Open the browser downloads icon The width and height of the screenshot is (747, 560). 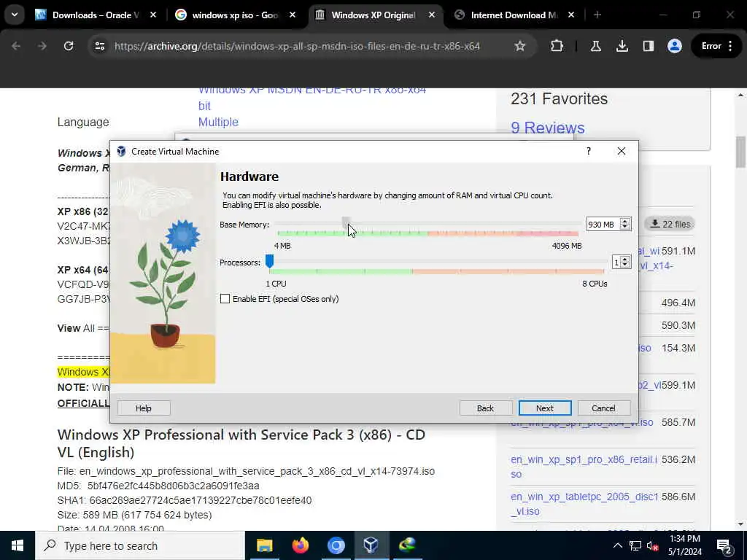pyautogui.click(x=622, y=46)
